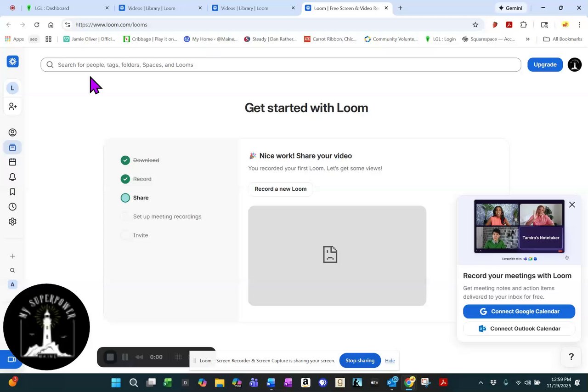
Task: Click the browser URL address bar
Action: point(271,25)
